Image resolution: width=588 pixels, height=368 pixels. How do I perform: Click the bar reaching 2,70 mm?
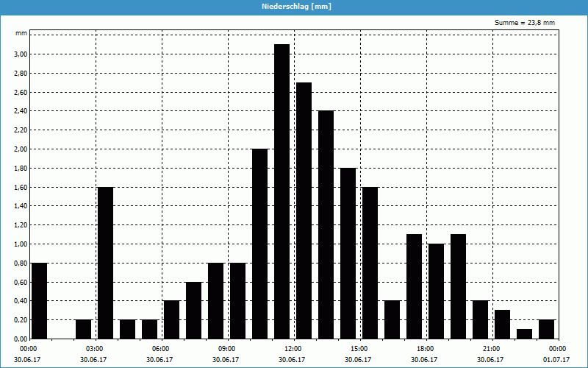coord(304,210)
